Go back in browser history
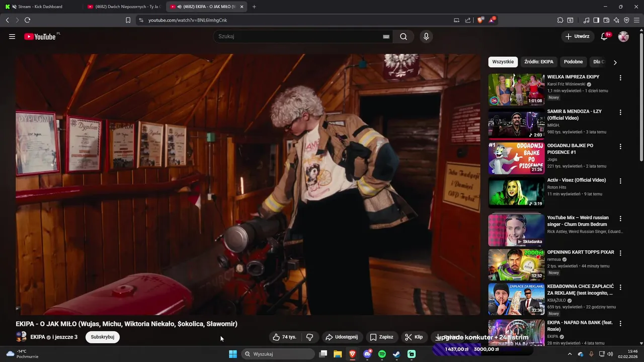 click(7, 20)
